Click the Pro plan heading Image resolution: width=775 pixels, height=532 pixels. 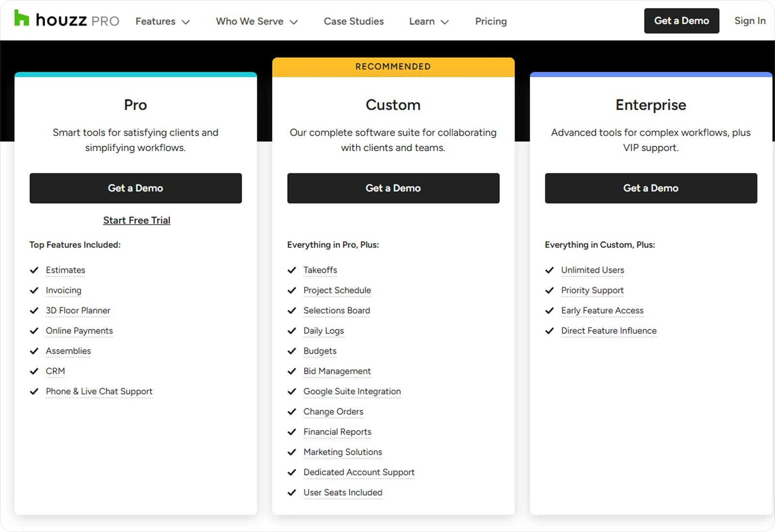pos(136,105)
